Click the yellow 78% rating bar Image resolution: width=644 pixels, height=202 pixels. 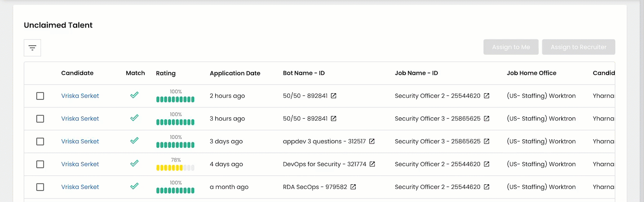tap(175, 168)
